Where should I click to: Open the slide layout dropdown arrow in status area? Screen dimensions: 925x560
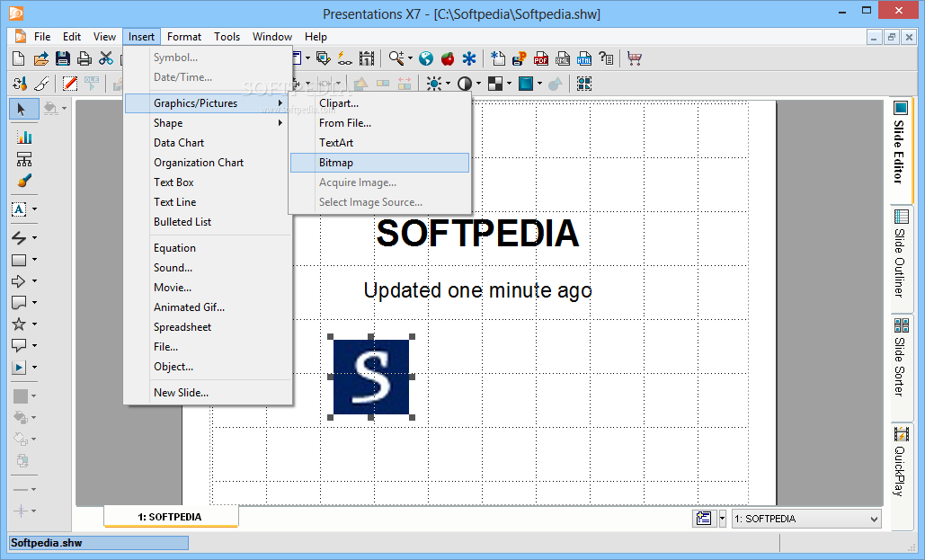point(722,519)
